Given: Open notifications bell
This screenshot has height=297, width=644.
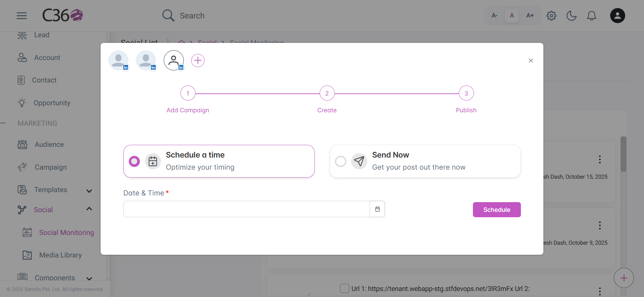Looking at the screenshot, I should tap(592, 15).
